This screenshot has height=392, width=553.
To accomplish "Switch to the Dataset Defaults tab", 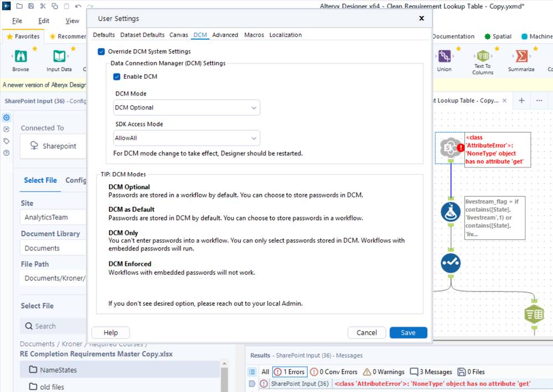I will click(142, 35).
